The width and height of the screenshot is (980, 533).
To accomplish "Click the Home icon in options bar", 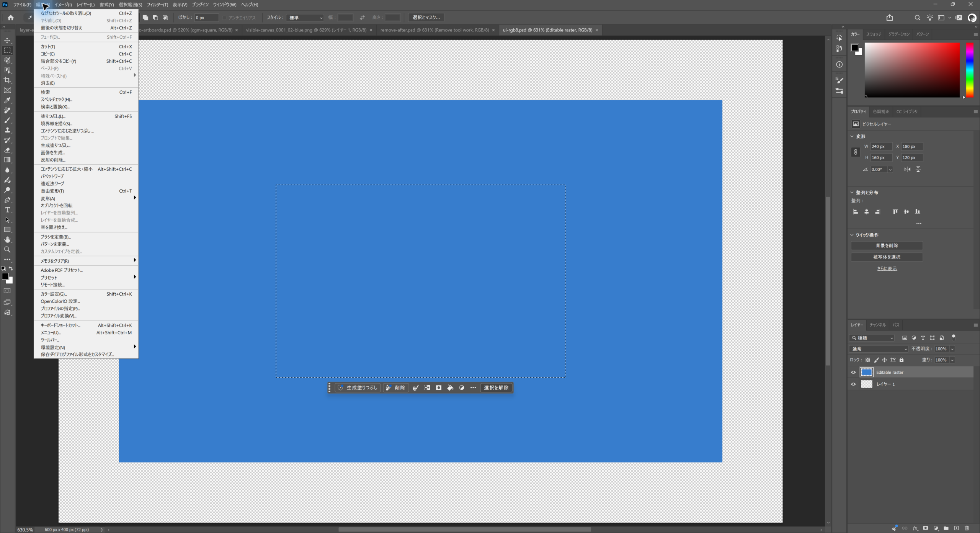I will coord(11,18).
